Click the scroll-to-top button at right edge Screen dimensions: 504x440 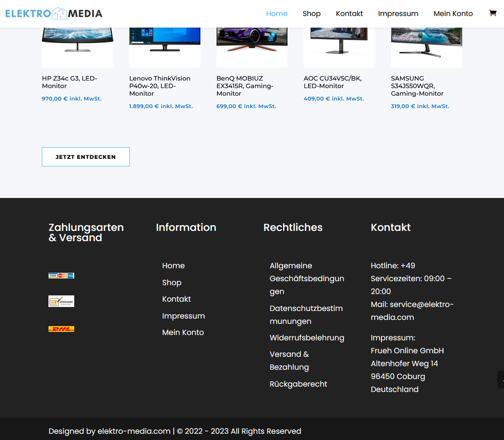pyautogui.click(x=501, y=379)
